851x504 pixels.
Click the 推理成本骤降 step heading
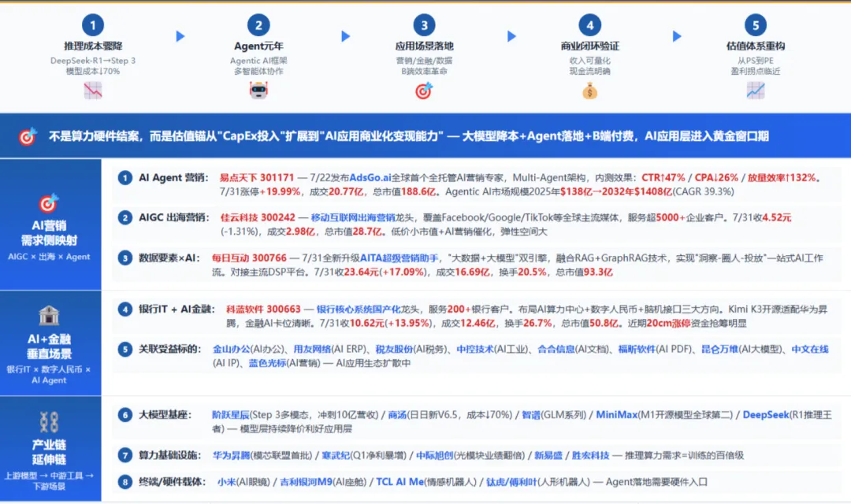93,46
